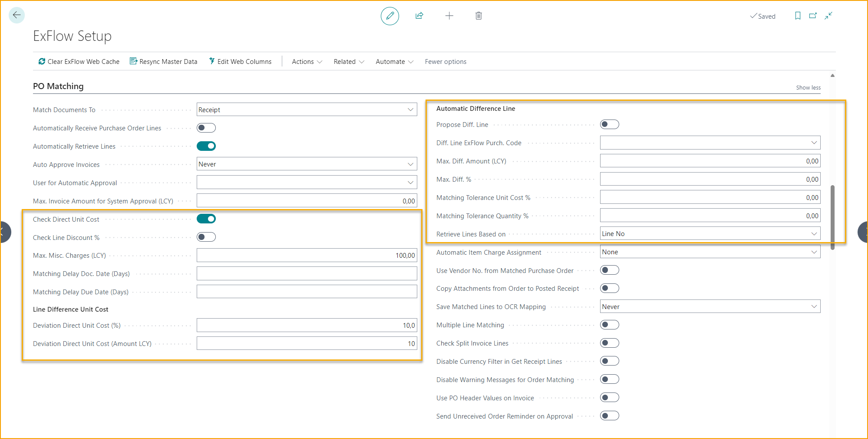Toggle Disable Warning Messages for Order Matching
The height and width of the screenshot is (439, 868).
[610, 379]
